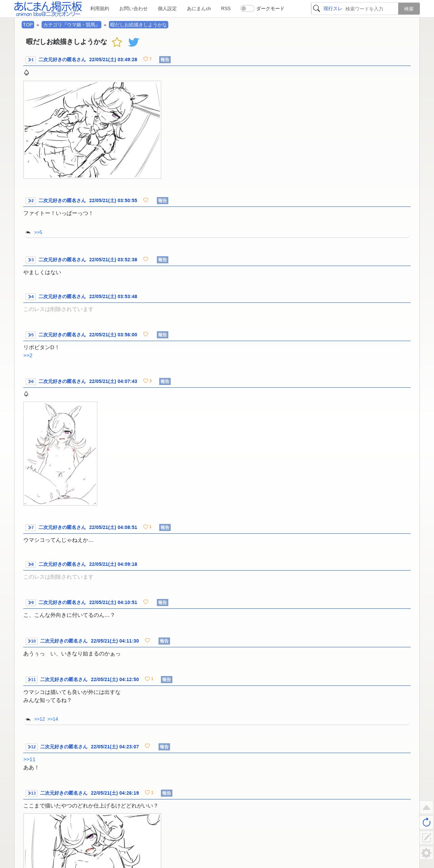Click the magnifier search icon
Screen dimensions: 434x868
[x=316, y=8]
